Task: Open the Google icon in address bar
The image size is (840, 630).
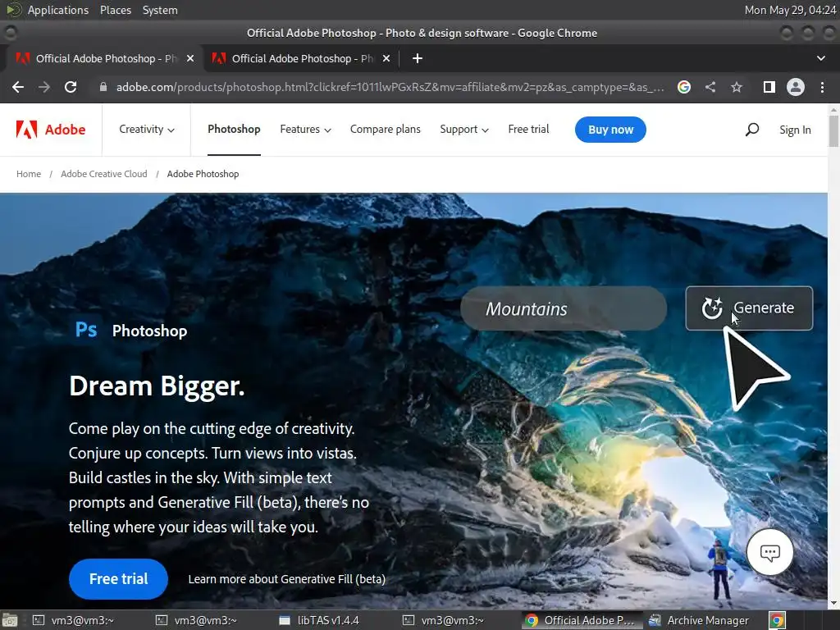Action: click(x=683, y=87)
